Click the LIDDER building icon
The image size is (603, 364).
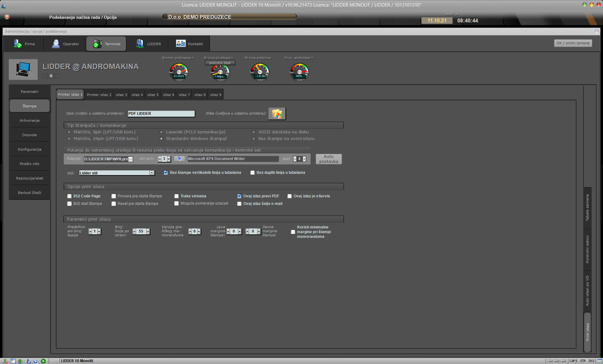click(139, 44)
